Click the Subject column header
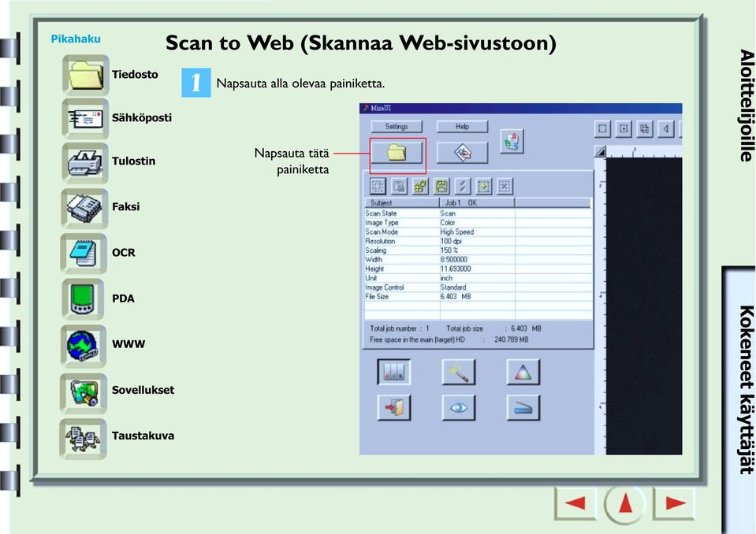 tap(402, 202)
